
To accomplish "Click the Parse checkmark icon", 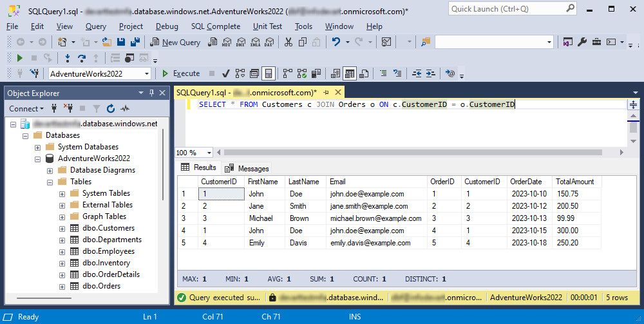I will (225, 73).
